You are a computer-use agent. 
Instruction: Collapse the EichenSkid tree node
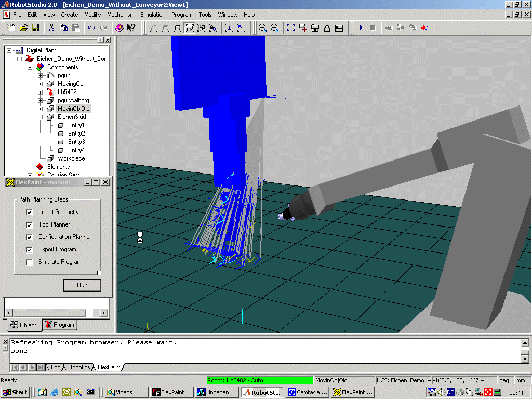pos(41,117)
